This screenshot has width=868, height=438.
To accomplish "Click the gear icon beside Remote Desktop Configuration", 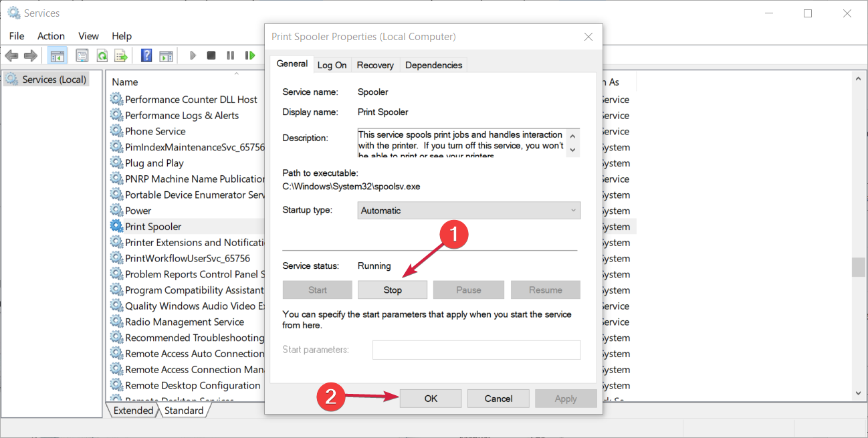I will click(x=117, y=385).
